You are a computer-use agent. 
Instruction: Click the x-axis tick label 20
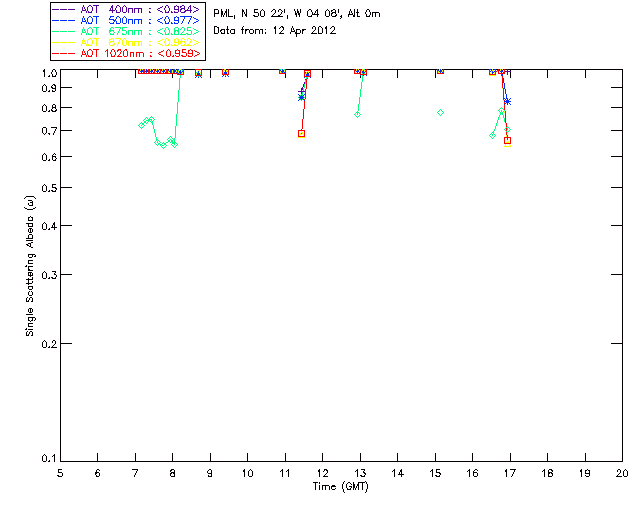622,473
